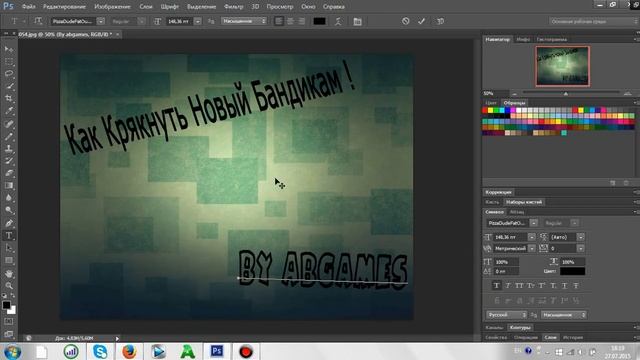Open font family dropdown in options bar
The image size is (640, 360).
pos(100,21)
